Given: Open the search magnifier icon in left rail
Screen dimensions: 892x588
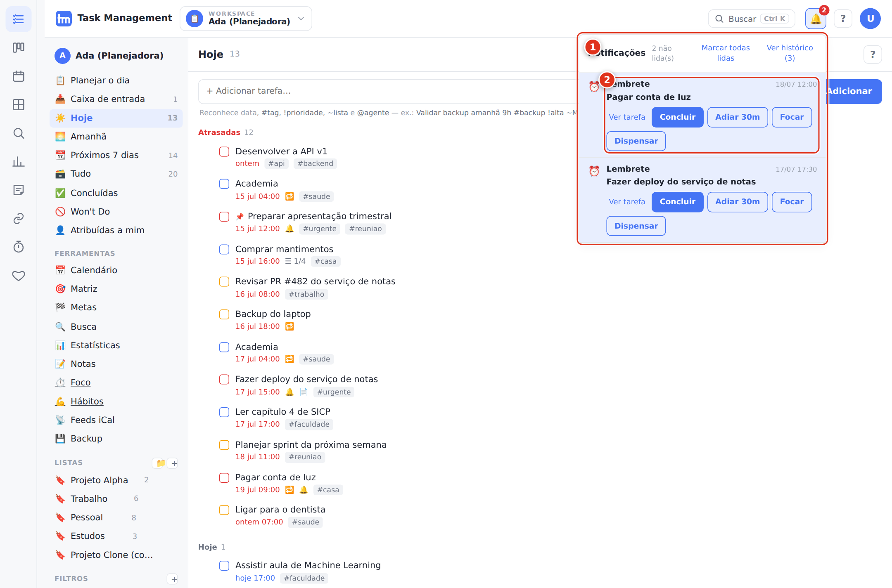Looking at the screenshot, I should click(19, 133).
